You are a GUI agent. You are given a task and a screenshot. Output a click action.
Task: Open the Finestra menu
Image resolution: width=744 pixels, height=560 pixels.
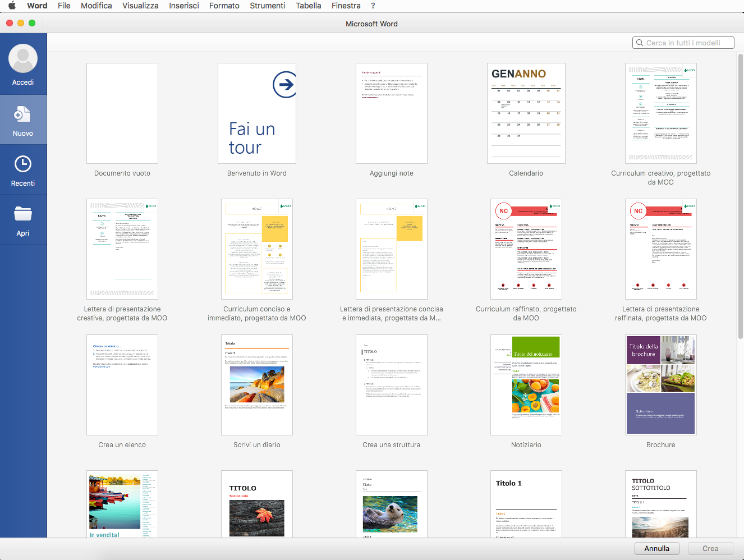(346, 6)
